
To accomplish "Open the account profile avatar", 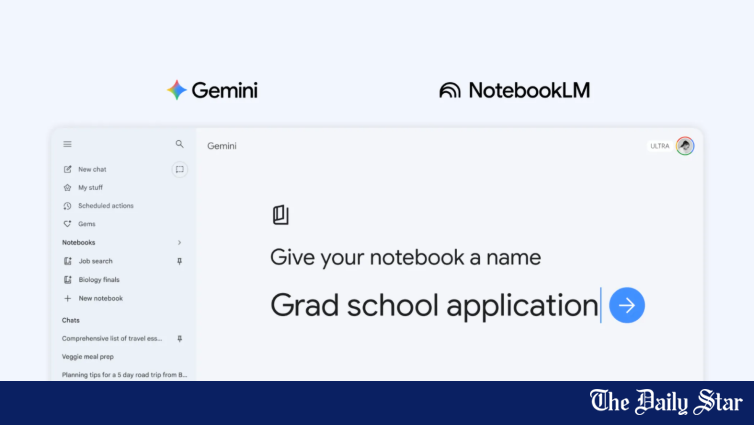I will pyautogui.click(x=685, y=146).
